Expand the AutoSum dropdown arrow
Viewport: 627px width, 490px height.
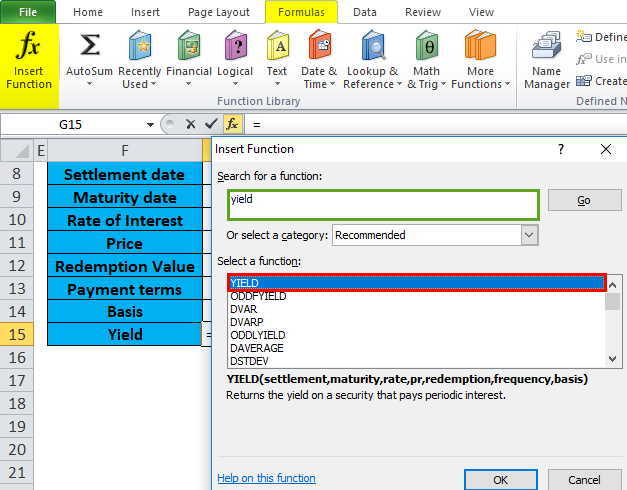click(90, 84)
